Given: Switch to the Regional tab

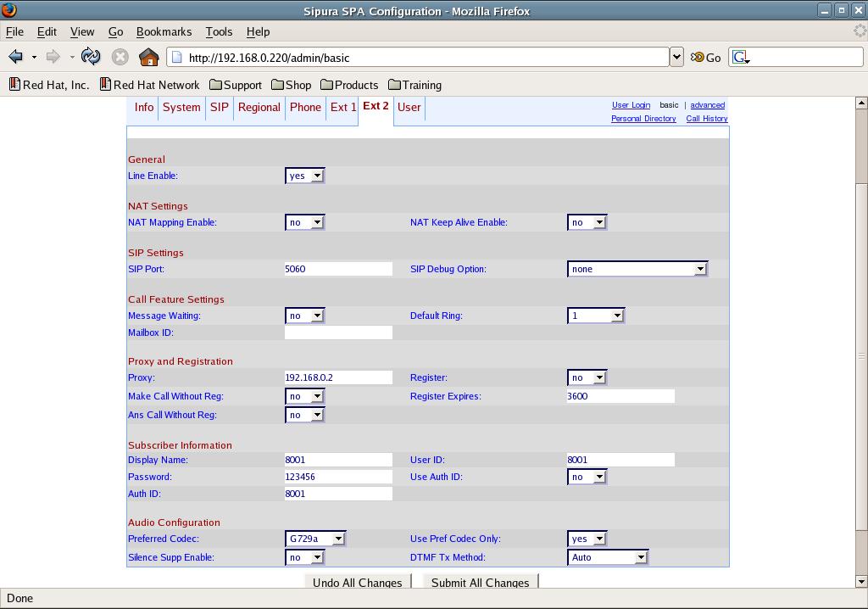Looking at the screenshot, I should [259, 107].
